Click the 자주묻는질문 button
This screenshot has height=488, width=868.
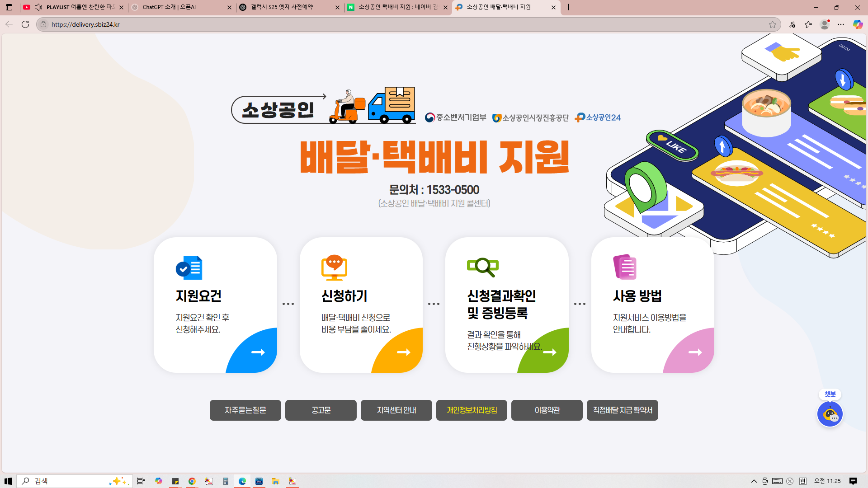coord(245,410)
